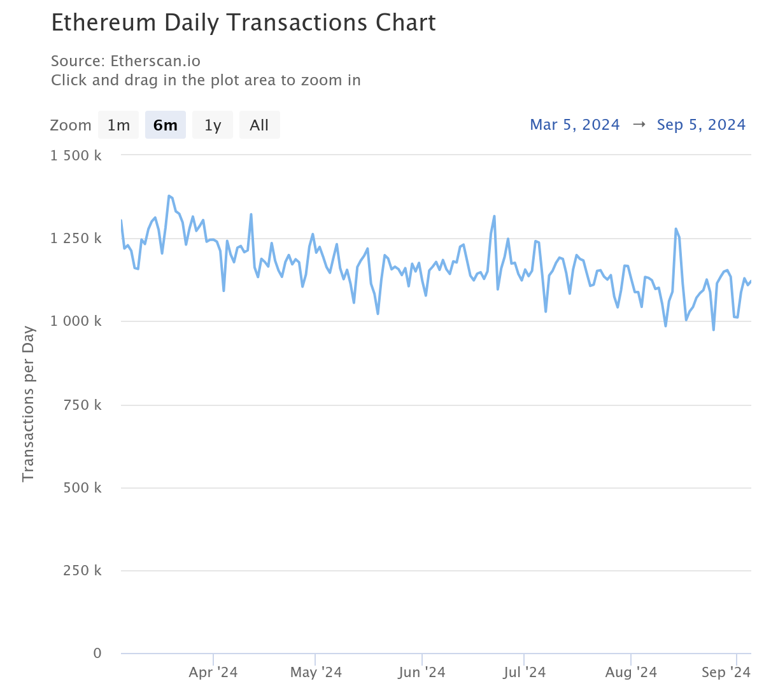Select the May '24 axis label
This screenshot has height=700, width=764.
point(316,672)
